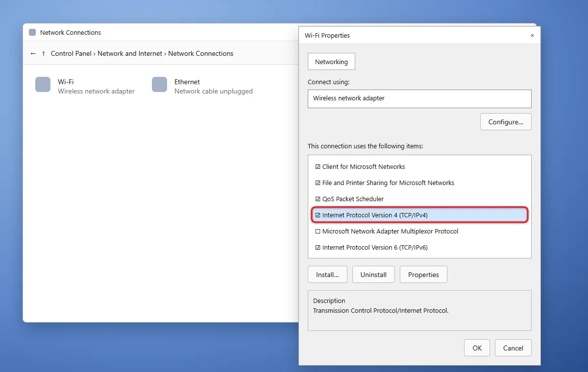Click the back arrow in Network Connections

[x=33, y=54]
